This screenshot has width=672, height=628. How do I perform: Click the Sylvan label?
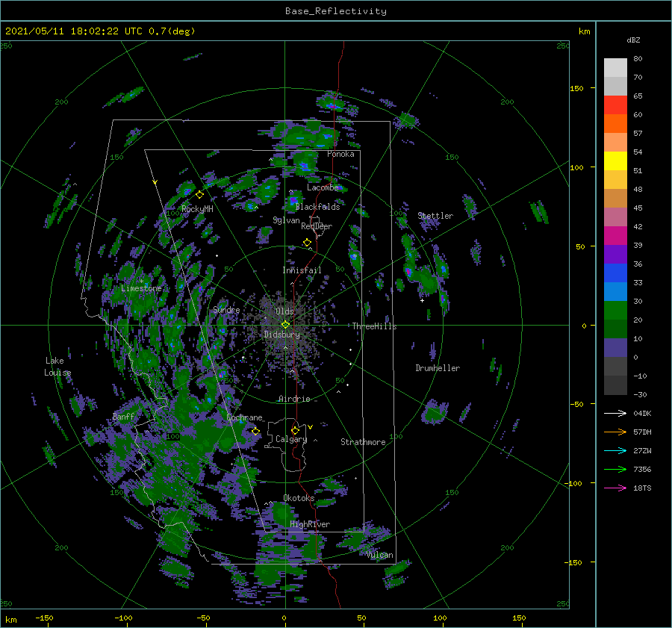pos(286,220)
